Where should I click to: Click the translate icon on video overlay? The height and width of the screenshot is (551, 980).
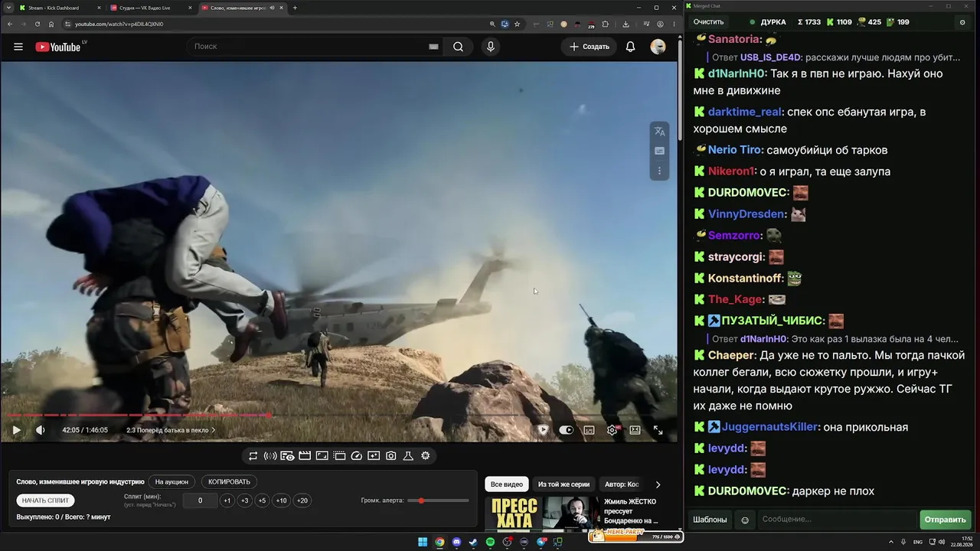pos(659,132)
